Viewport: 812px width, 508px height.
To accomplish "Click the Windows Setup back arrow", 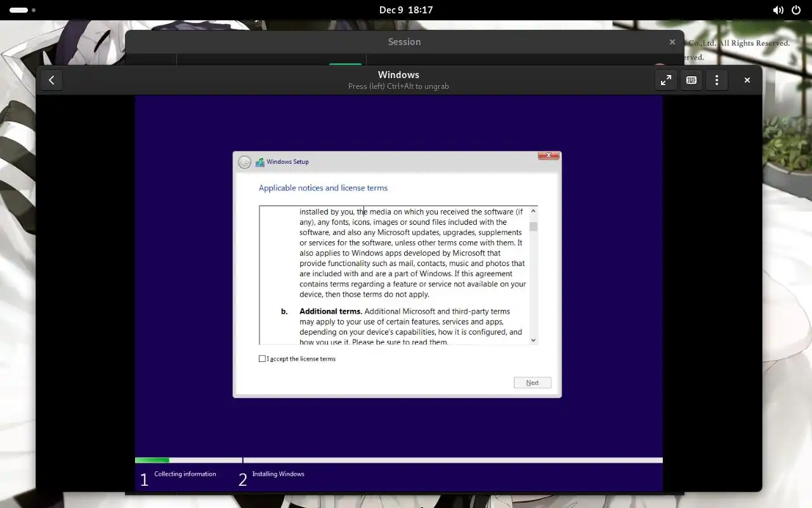I will pos(244,162).
